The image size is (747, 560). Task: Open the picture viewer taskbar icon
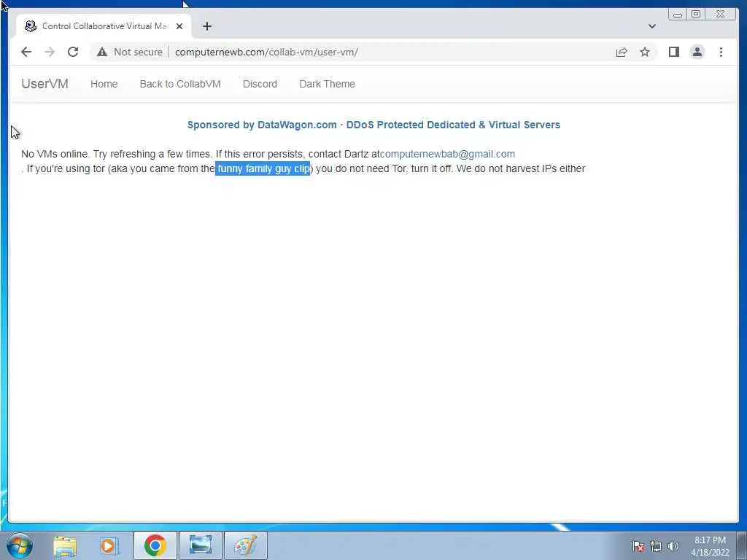(x=200, y=545)
